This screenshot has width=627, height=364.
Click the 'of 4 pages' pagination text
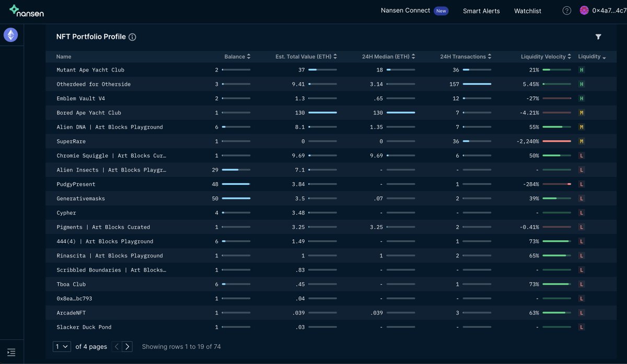tap(91, 347)
